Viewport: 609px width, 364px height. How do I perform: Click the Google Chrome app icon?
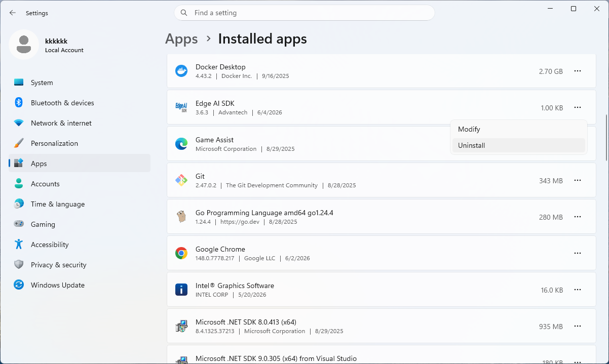[181, 253]
